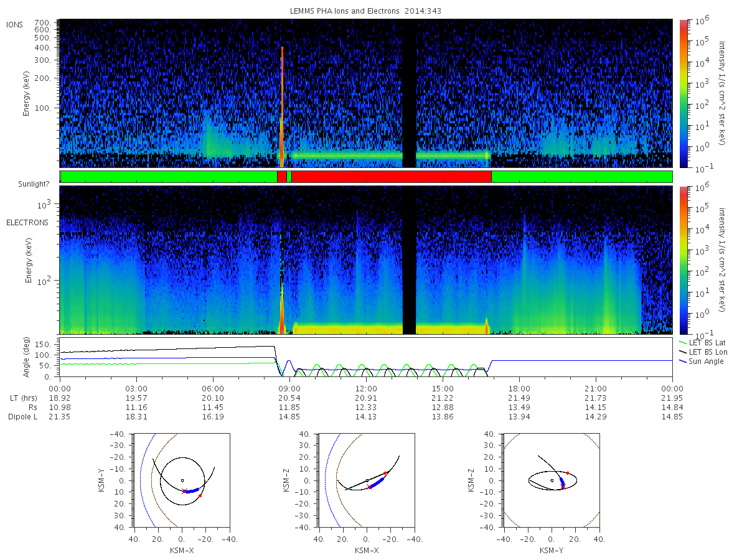Click the KSM-X versus KSM-Y orbit plot
Viewport: 747px width, 560px height.
click(181, 480)
